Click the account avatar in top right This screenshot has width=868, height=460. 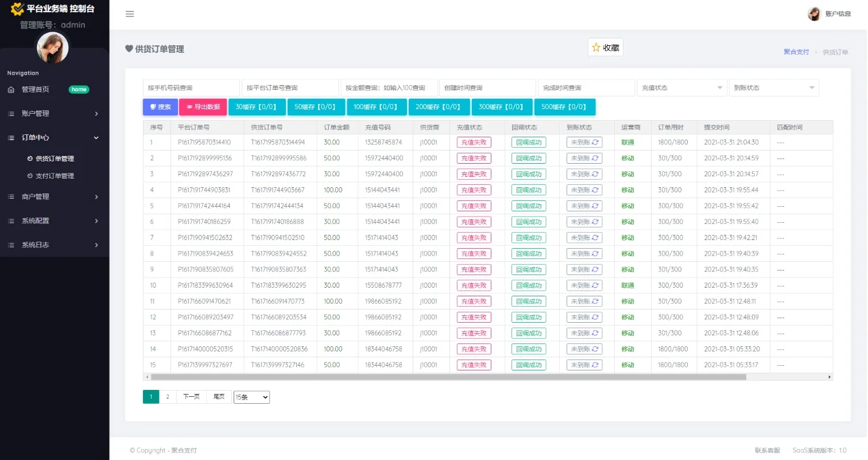click(813, 14)
